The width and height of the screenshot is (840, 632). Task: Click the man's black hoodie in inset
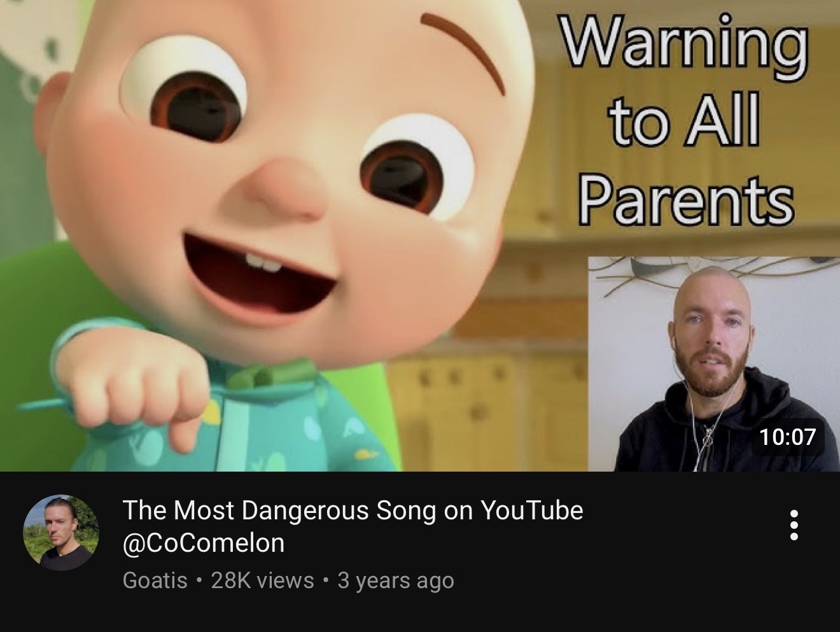(719, 426)
